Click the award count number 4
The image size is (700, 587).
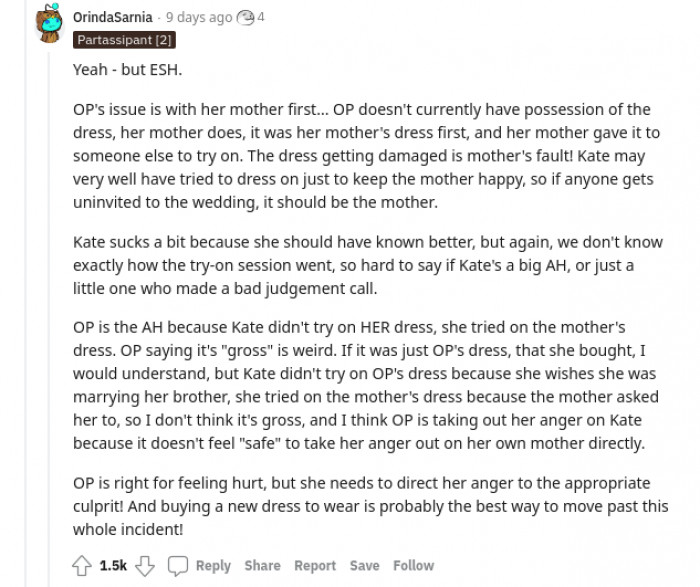[261, 17]
